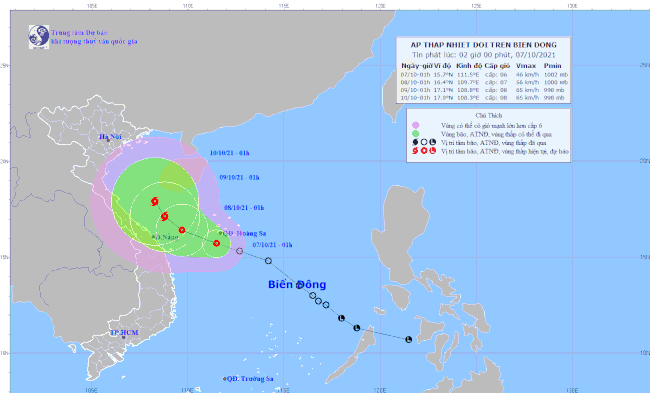This screenshot has height=393, width=650.
Task: Click the red forecast marker for 08/10 01h
Action: pos(182,230)
